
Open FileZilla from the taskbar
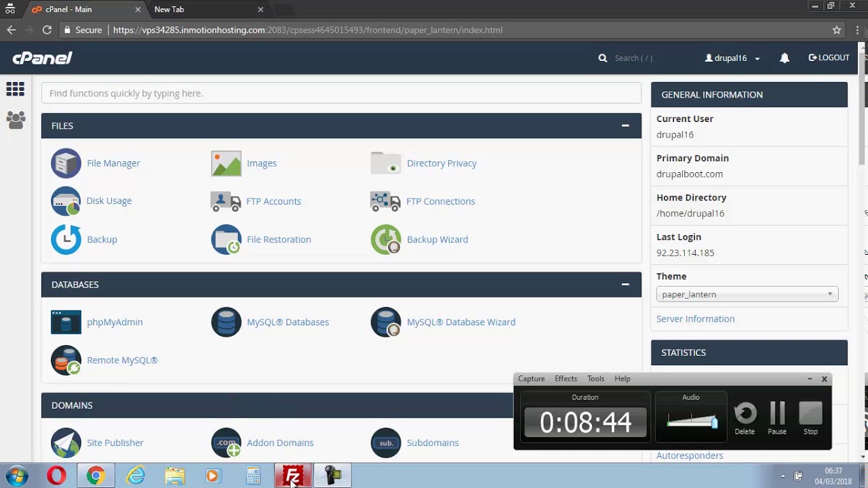coord(293,476)
